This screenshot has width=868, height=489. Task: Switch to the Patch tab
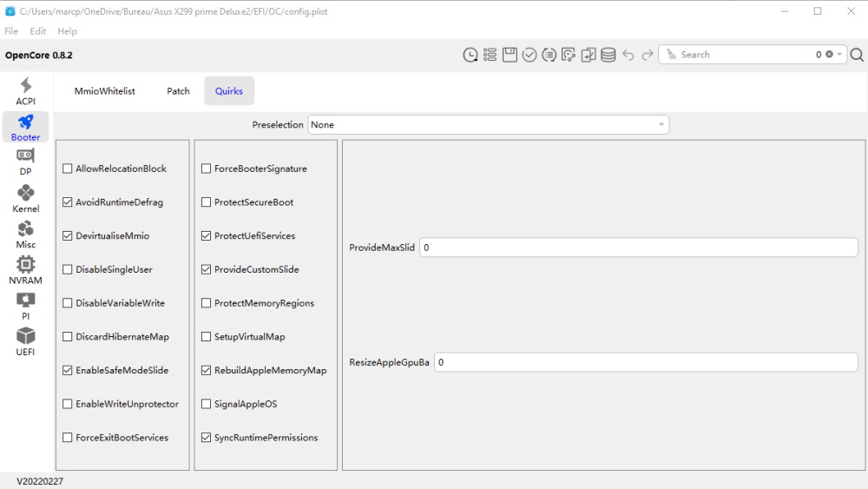coord(178,91)
